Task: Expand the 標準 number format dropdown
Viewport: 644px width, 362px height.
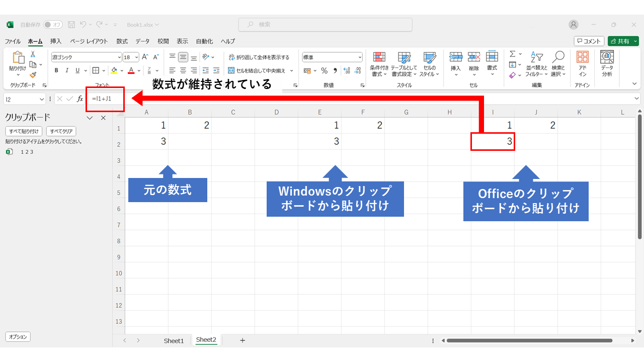Action: pyautogui.click(x=332, y=57)
